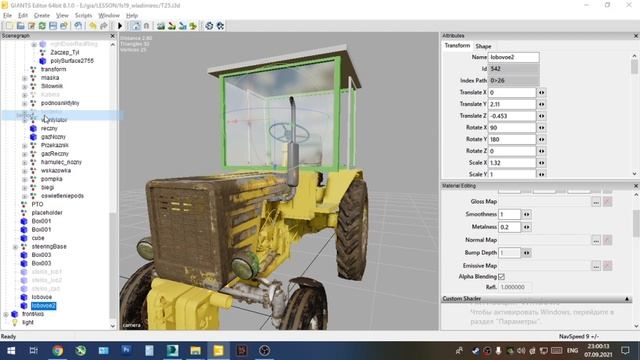Screen dimensions: 640x360
Task: Click the Translate Y value field
Action: click(512, 104)
